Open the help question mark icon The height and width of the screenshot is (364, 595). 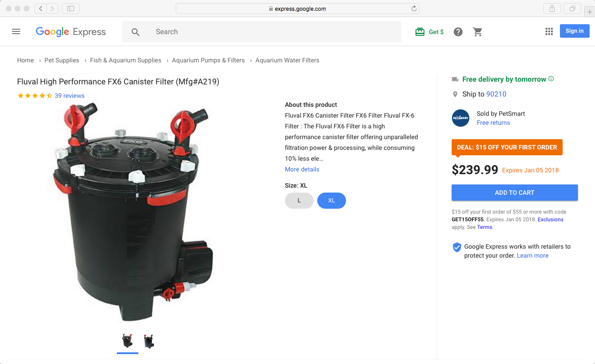pyautogui.click(x=458, y=32)
